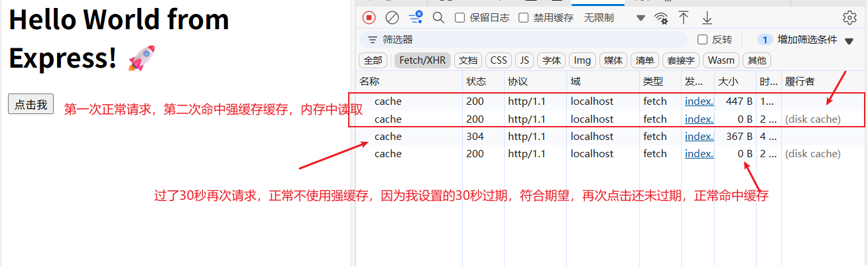Screen dimensions: 868x266
Task: Open index initiator link in 304 row
Action: pyautogui.click(x=699, y=136)
